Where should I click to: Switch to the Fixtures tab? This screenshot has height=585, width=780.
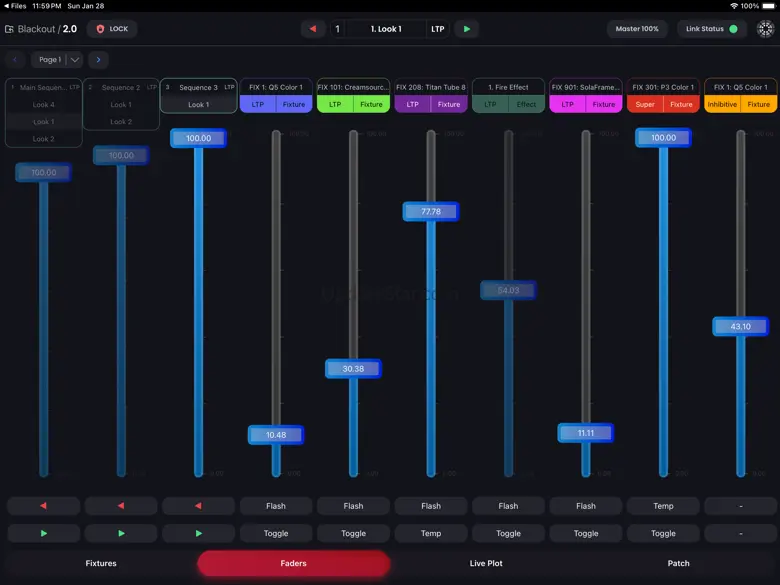[101, 563]
